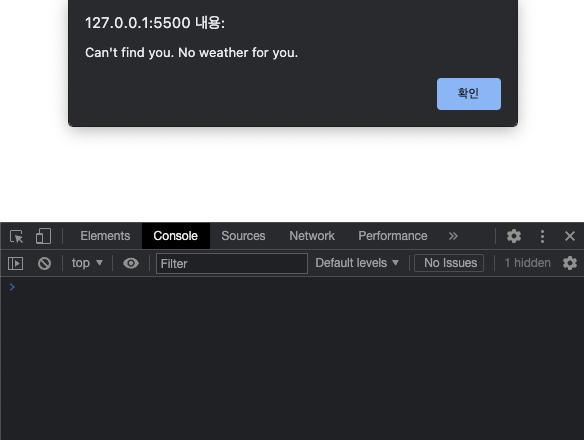
Task: Close the DevTools panel
Action: pyautogui.click(x=569, y=236)
